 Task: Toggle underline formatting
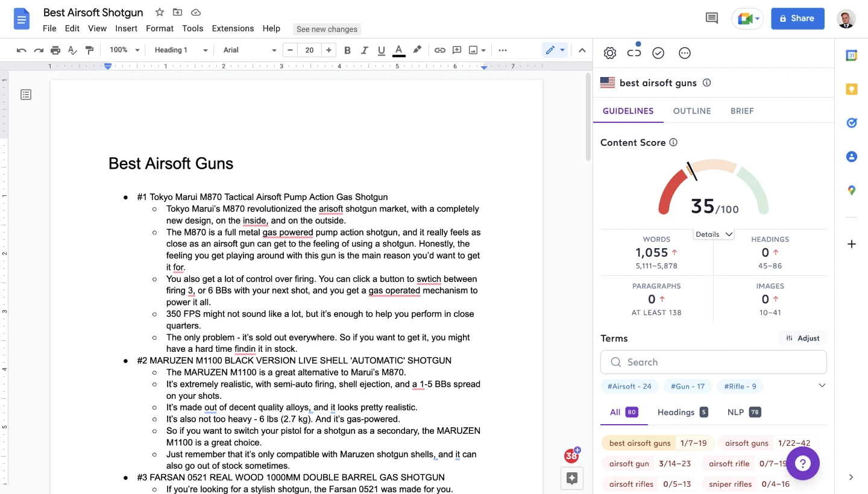[381, 50]
